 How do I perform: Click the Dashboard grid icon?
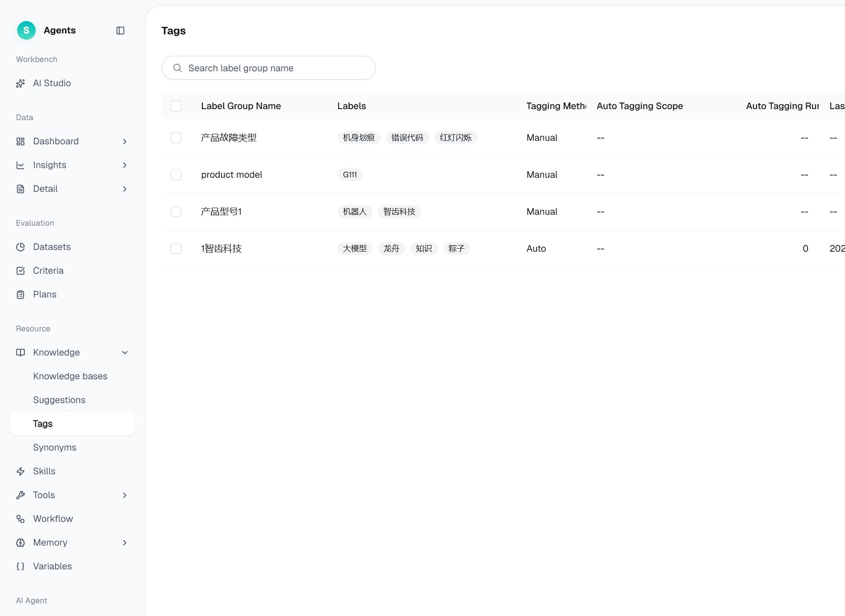[20, 141]
